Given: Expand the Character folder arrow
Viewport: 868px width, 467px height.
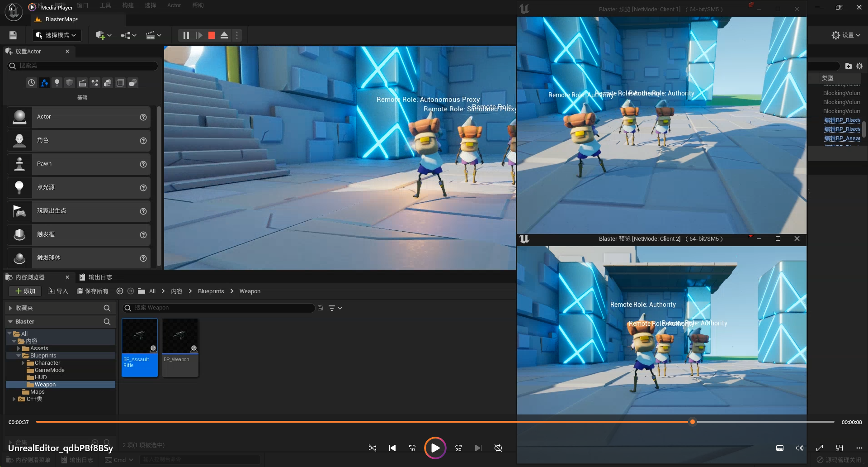Looking at the screenshot, I should coord(23,363).
